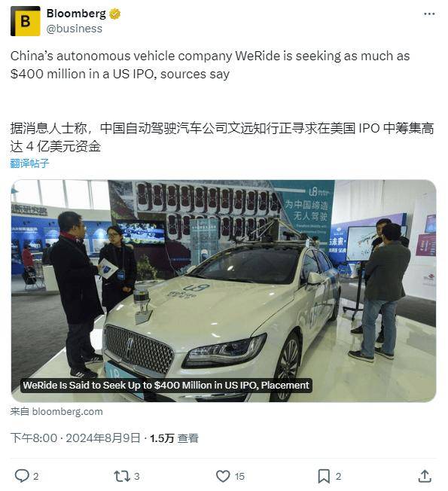Open the share upload arrow icon
Screen dimensions: 448x491
pos(425,476)
